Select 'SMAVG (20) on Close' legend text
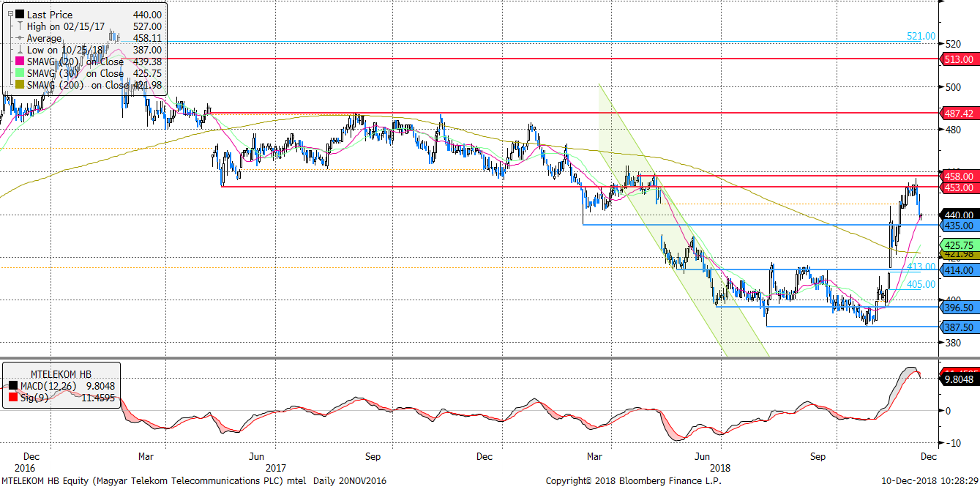The width and height of the screenshot is (980, 487). pos(75,62)
